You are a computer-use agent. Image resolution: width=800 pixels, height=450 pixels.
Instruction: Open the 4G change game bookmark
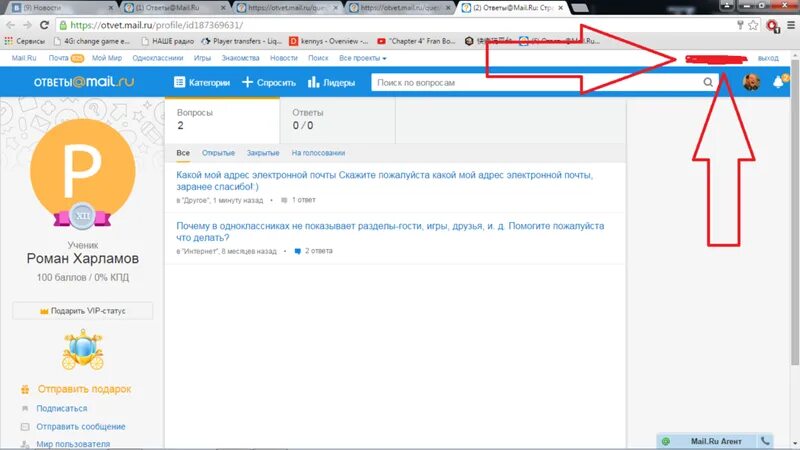92,41
